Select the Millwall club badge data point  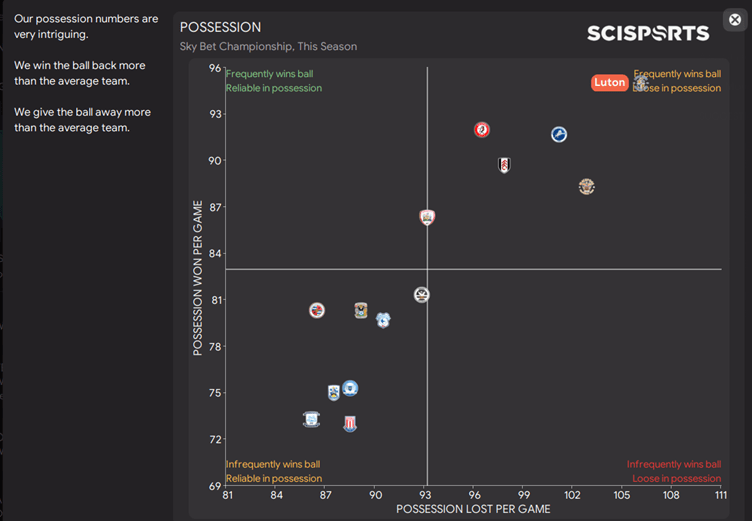point(559,134)
